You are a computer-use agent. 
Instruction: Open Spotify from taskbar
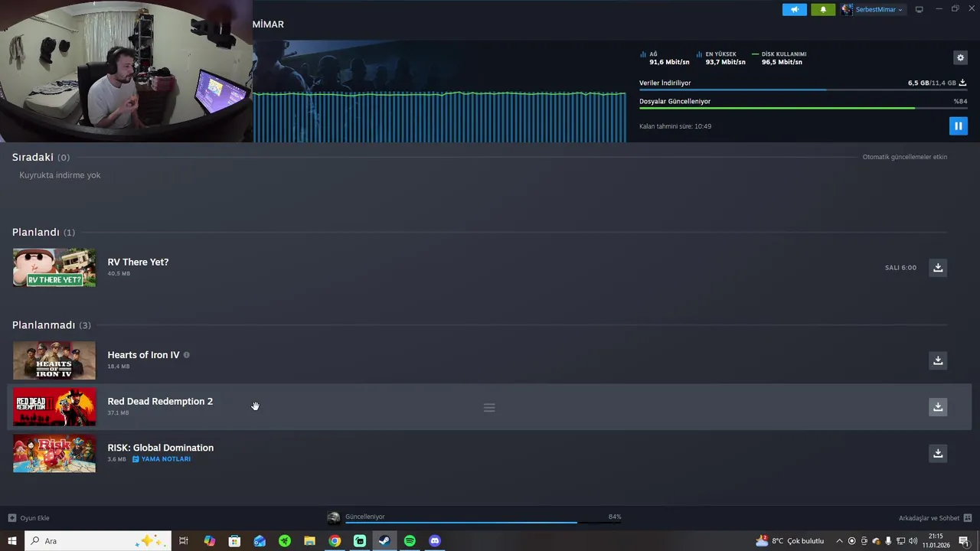tap(410, 541)
